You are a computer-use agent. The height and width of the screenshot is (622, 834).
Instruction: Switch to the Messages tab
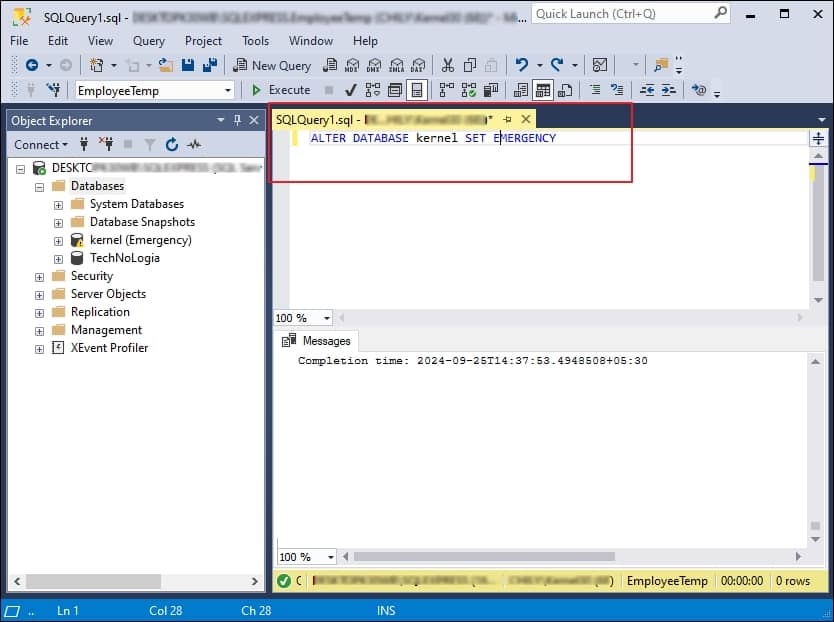tap(316, 341)
